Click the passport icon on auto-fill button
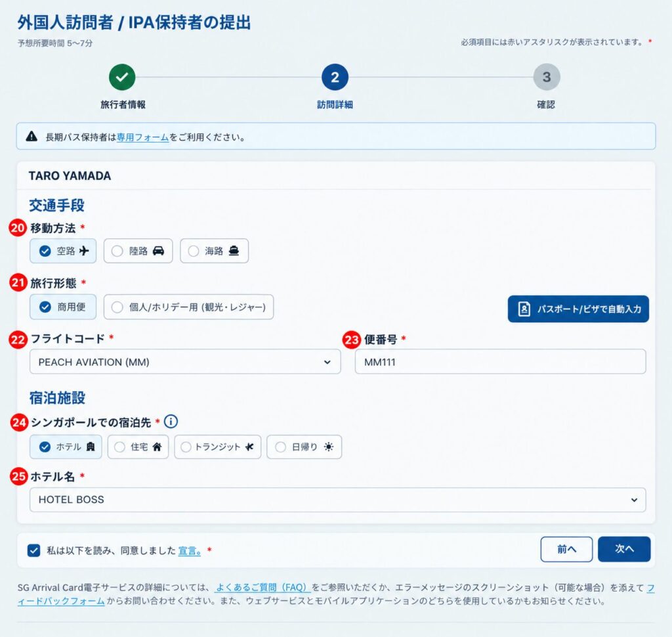This screenshot has height=637, width=672. tap(524, 309)
